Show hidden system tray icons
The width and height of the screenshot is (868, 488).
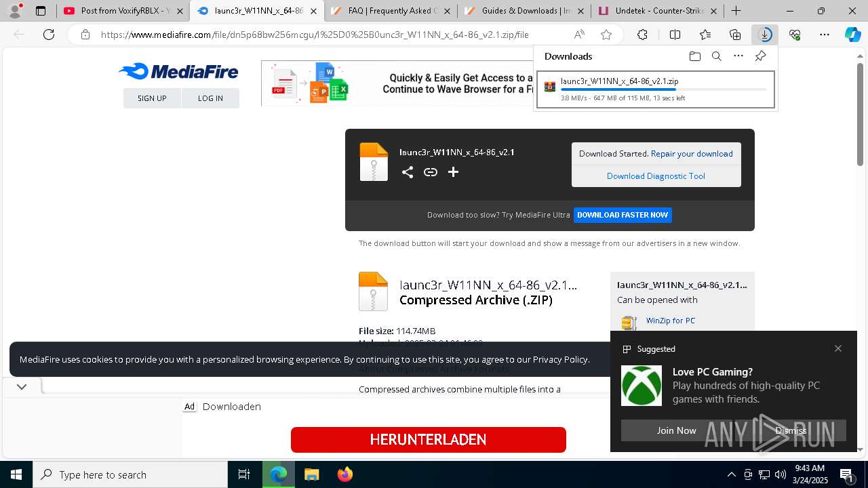tap(731, 474)
